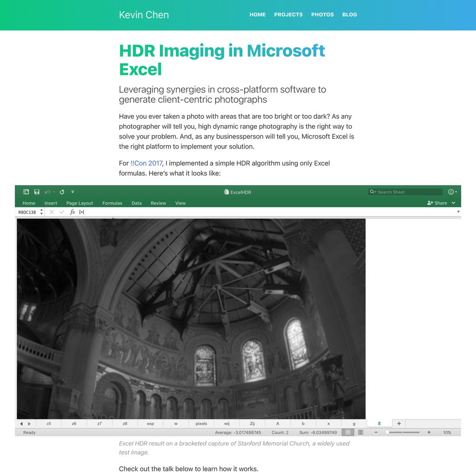The width and height of the screenshot is (476, 476).
Task: Open the Page Layout ribbon tab
Action: (x=79, y=203)
